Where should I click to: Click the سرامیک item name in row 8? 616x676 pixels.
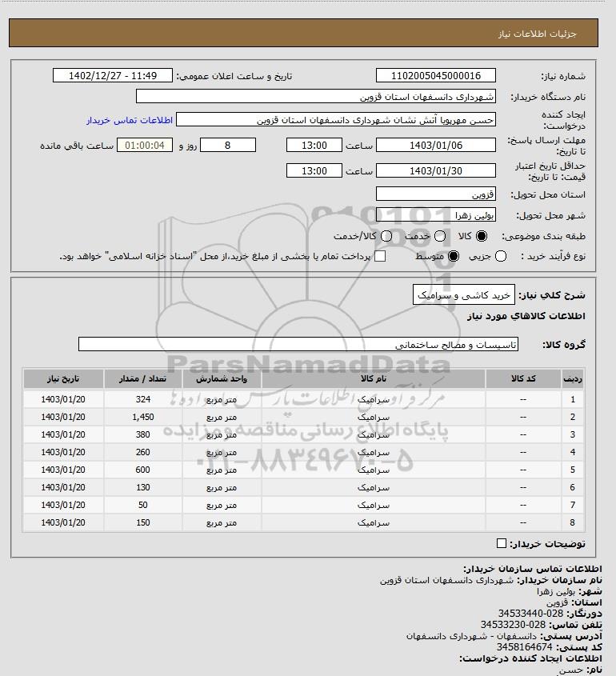tap(374, 523)
